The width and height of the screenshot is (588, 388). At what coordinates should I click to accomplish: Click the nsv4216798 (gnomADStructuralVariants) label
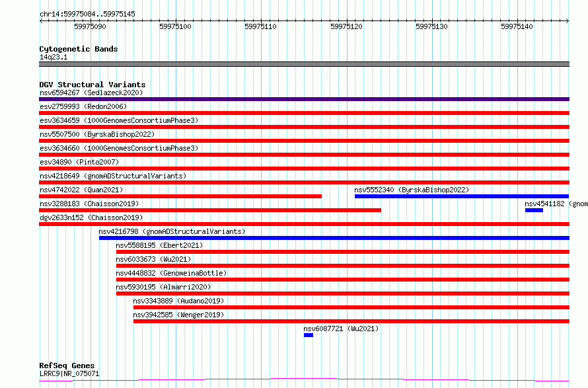point(172,231)
